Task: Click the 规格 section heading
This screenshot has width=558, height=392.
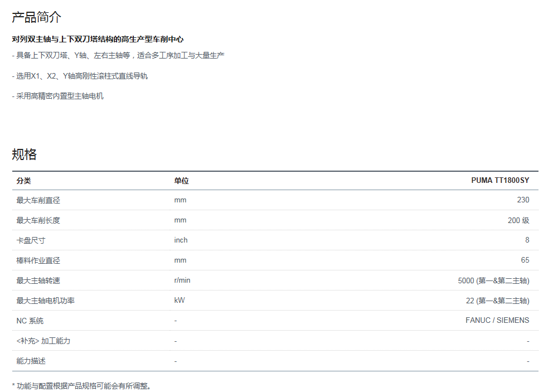Action: pyautogui.click(x=24, y=154)
